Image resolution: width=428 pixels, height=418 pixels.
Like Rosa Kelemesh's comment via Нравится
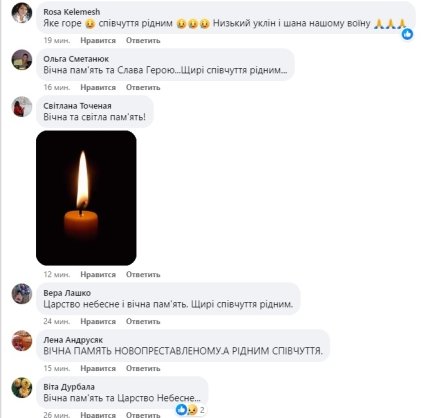98,40
